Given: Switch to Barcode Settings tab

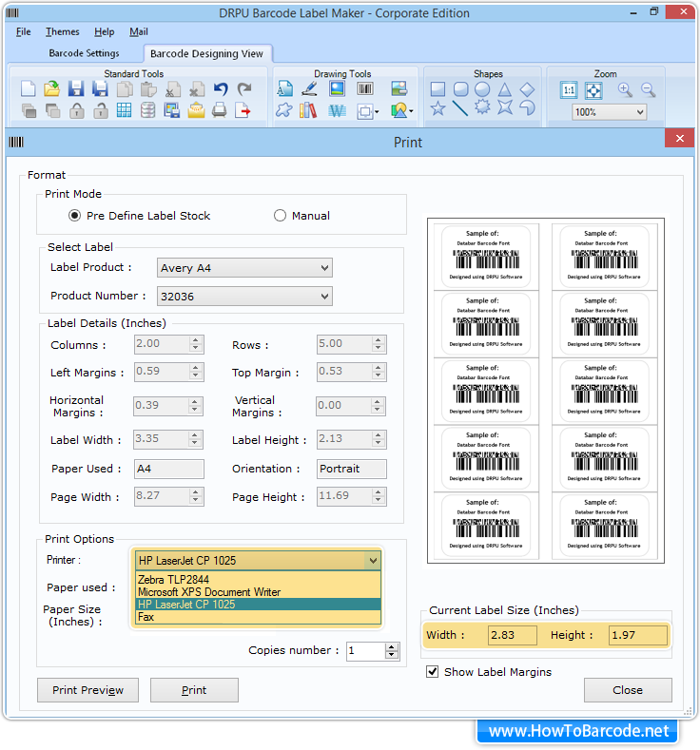Looking at the screenshot, I should point(85,53).
